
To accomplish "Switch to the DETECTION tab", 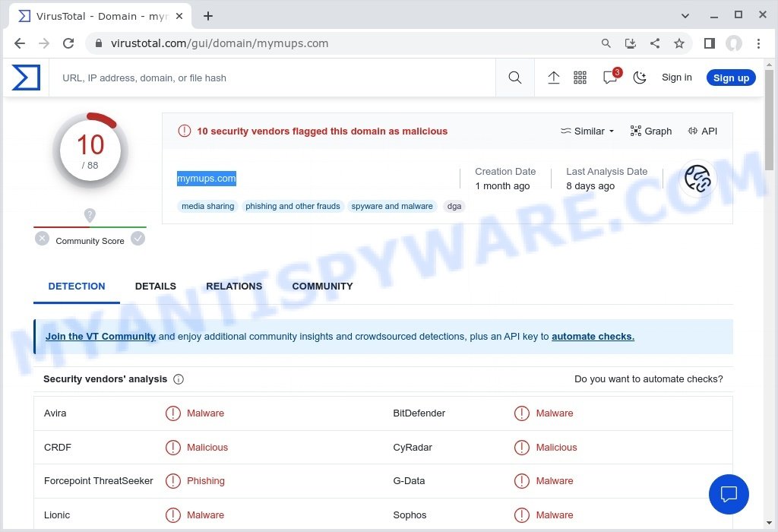I will coord(77,287).
